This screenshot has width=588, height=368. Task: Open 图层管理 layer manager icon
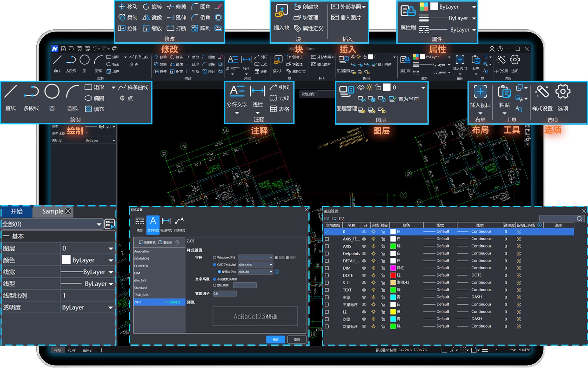[346, 92]
